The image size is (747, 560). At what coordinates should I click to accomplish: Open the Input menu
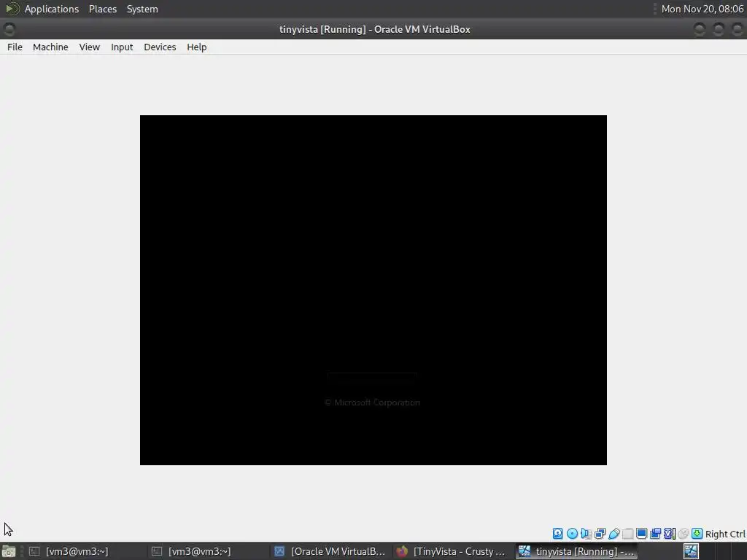122,47
